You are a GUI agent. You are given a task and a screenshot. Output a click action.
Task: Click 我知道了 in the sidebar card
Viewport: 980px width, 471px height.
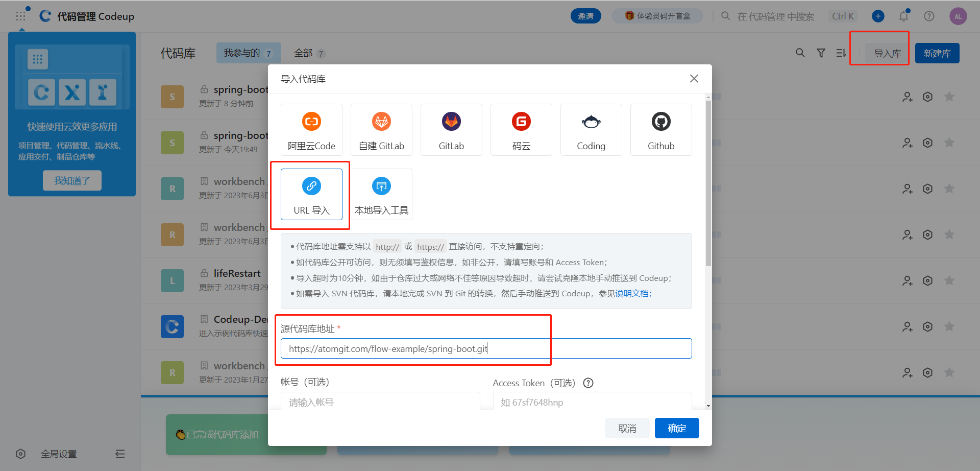[72, 181]
